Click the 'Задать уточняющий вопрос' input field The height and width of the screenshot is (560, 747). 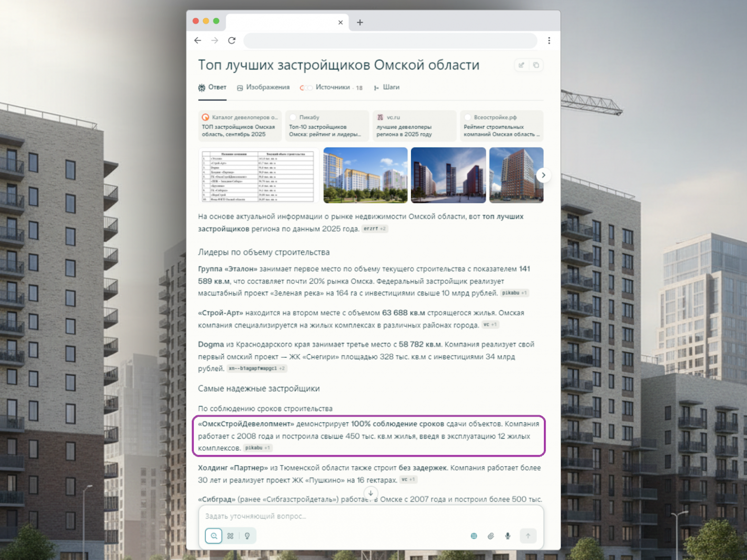pyautogui.click(x=371, y=516)
